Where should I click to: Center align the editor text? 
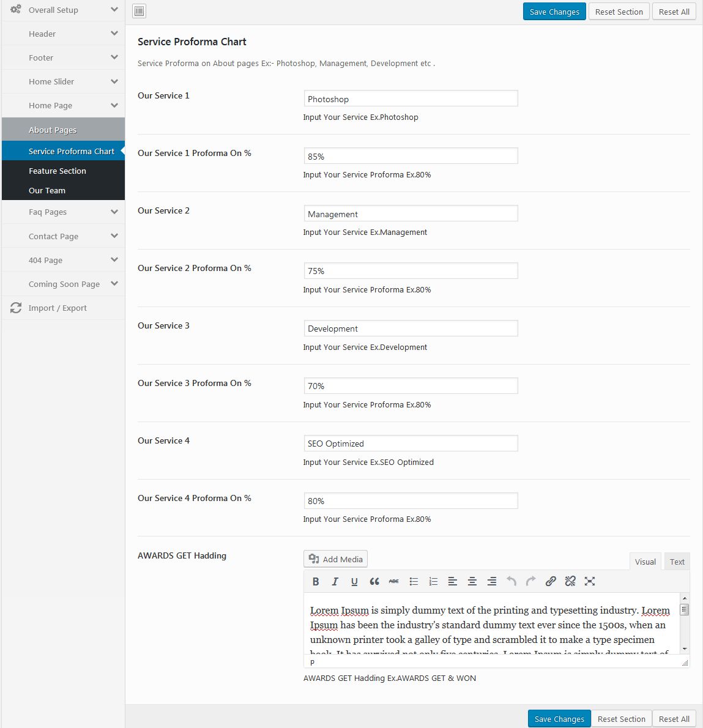pos(472,581)
